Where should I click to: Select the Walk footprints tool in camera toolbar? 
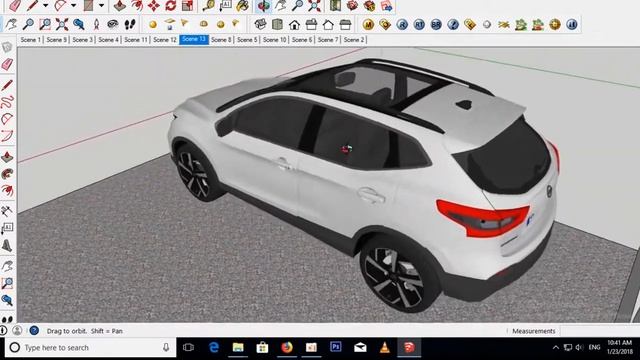[x=130, y=24]
